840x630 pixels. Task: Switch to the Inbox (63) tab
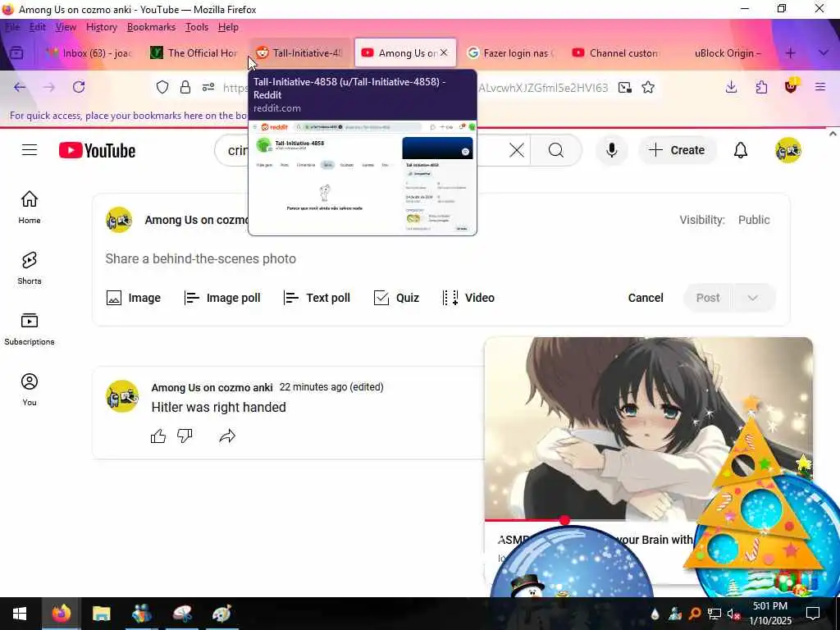[x=89, y=53]
